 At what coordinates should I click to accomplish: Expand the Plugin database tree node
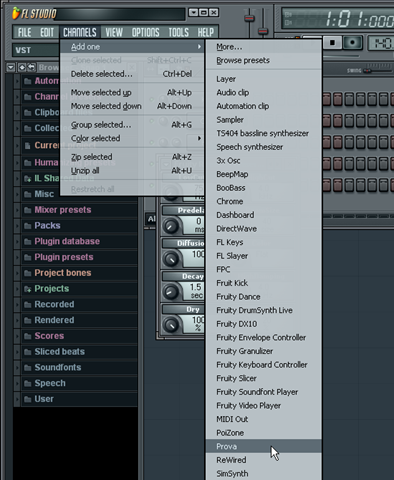click(17, 242)
